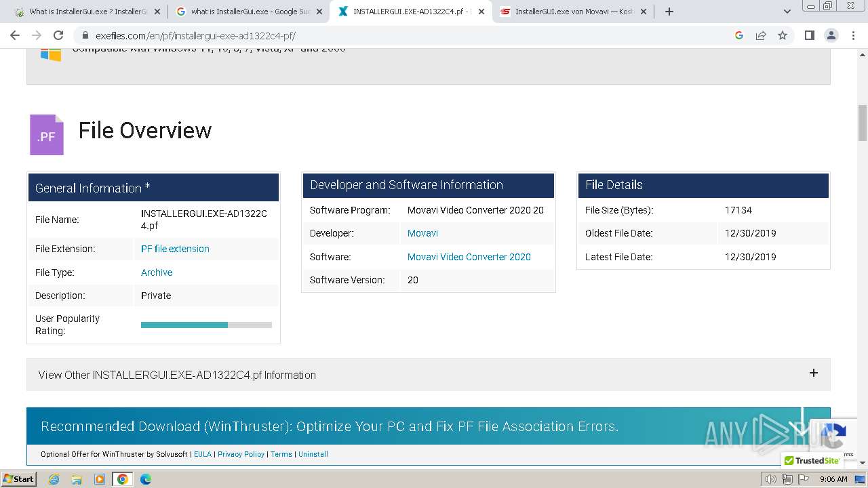Screen dimensions: 868x488
Task: Open Chrome three-dot menu
Action: coord(854,35)
